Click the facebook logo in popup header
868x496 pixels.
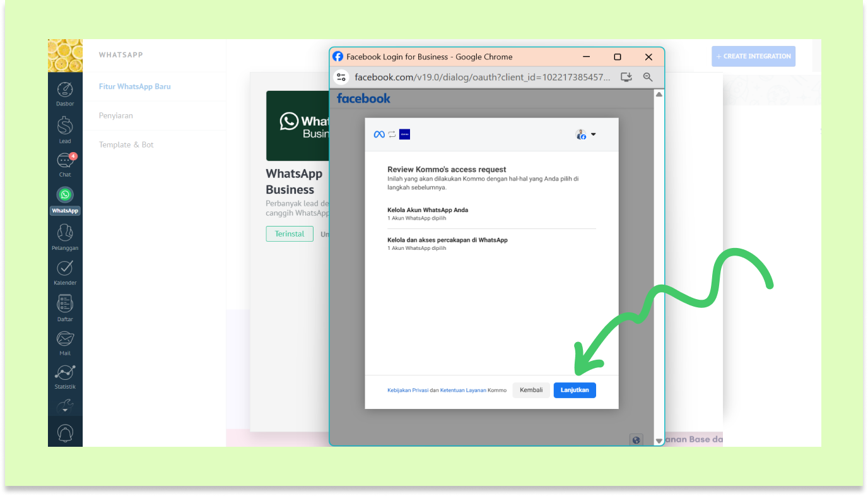click(x=363, y=98)
